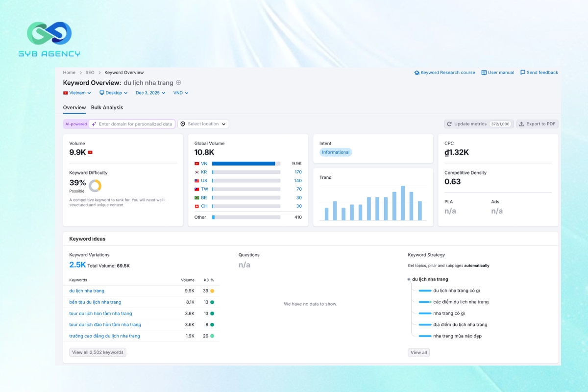
Task: Click the Competitive Density value 0.63
Action: [x=453, y=181]
